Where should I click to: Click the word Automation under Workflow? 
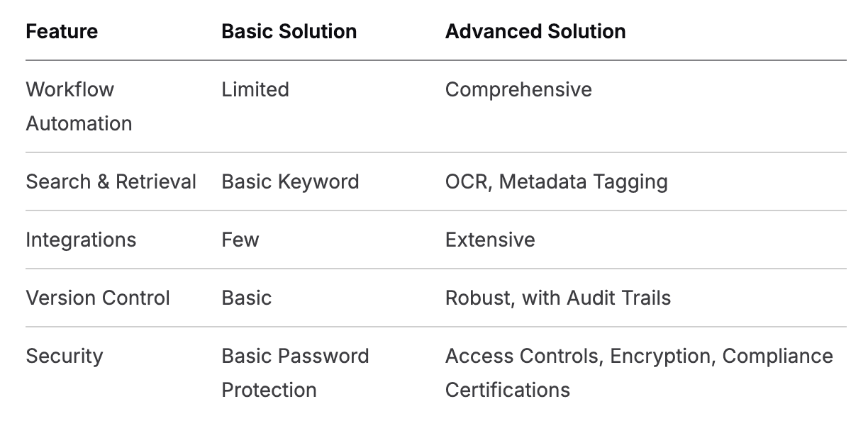pyautogui.click(x=79, y=123)
